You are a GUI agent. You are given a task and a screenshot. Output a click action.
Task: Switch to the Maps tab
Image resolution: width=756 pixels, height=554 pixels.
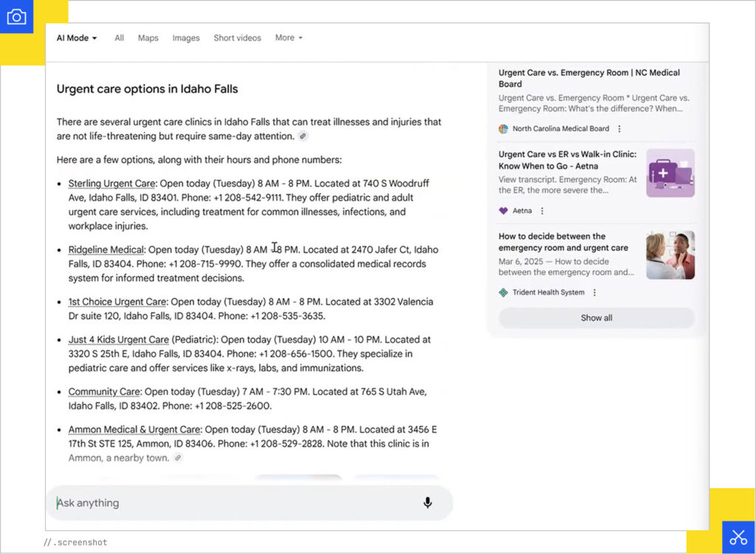coord(148,38)
